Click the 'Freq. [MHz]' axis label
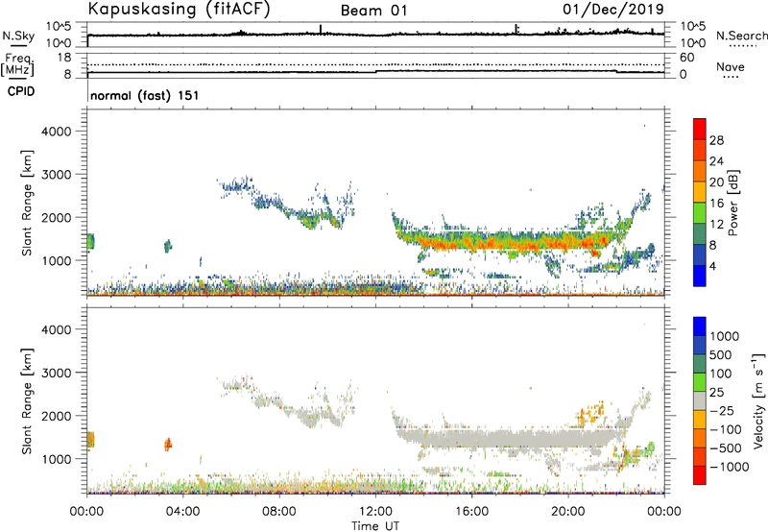 [18, 65]
